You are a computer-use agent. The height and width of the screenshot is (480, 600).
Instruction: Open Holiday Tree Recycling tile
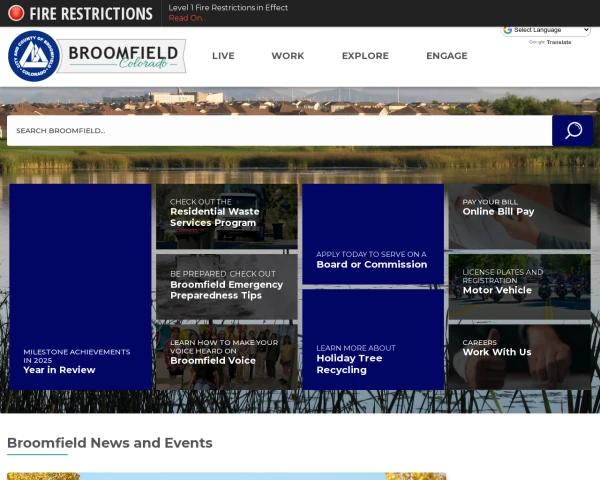tap(373, 339)
